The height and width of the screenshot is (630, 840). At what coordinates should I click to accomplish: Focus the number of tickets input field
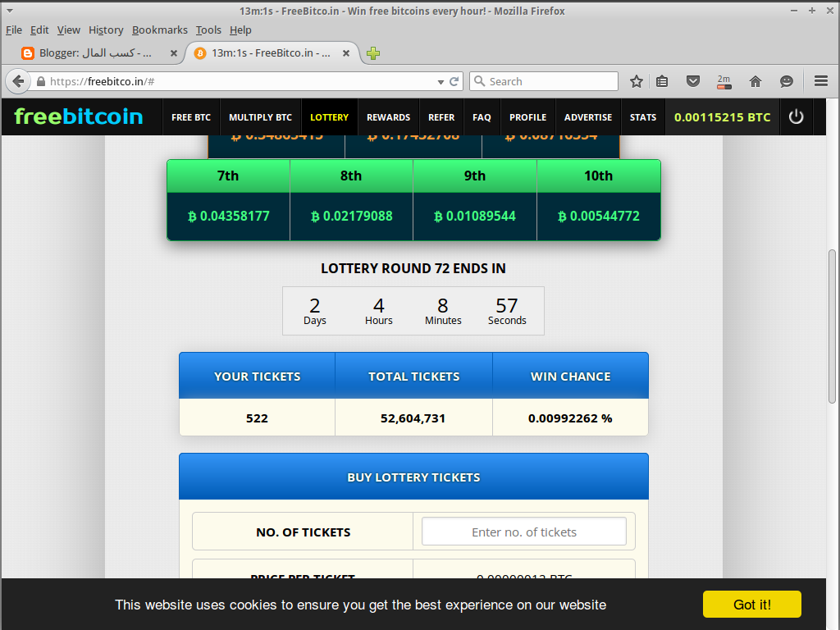[524, 532]
